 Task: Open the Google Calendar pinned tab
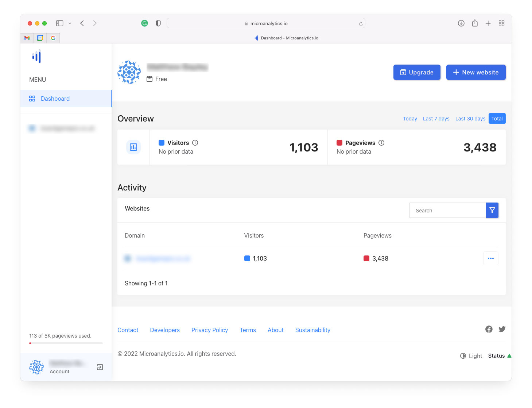(40, 38)
